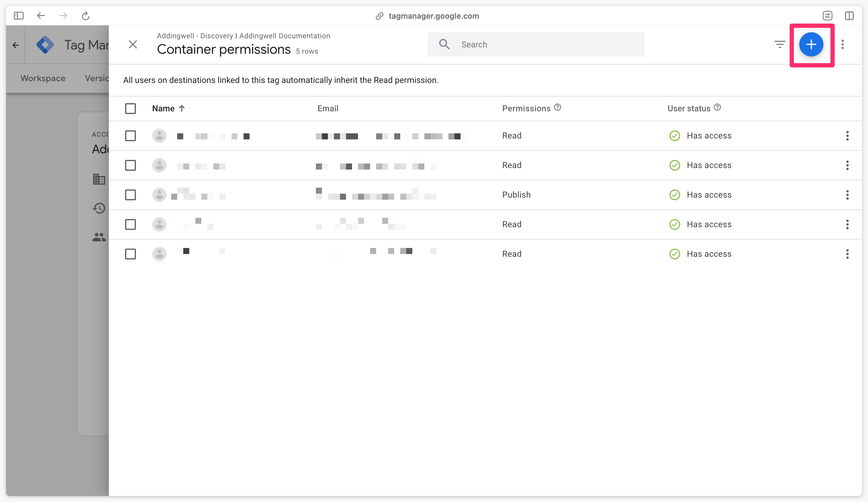Image resolution: width=868 pixels, height=502 pixels.
Task: Click the blue add user button
Action: 811,44
